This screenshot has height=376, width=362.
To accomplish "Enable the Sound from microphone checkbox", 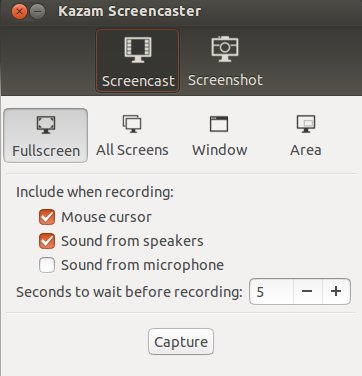I will [47, 265].
